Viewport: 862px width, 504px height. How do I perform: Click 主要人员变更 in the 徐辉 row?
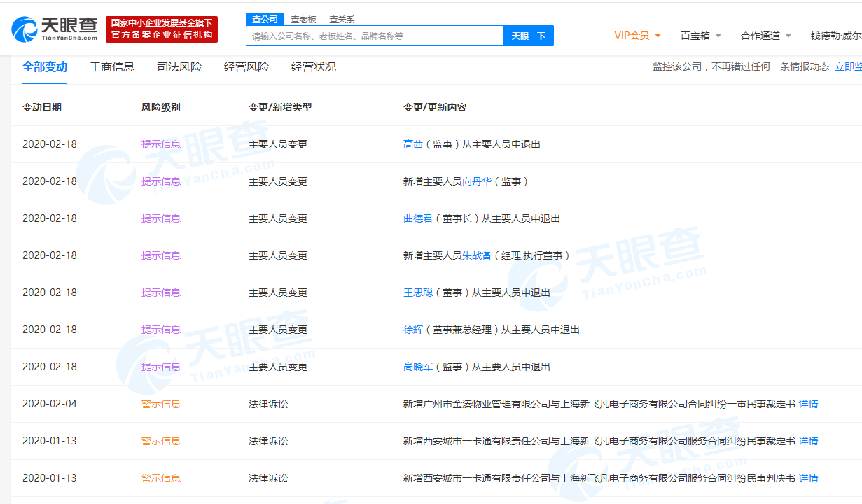[x=278, y=330]
